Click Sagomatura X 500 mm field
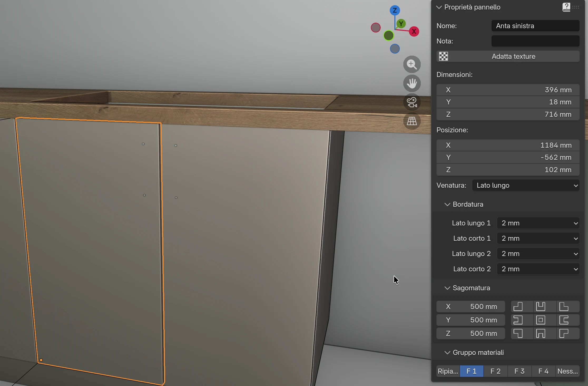 point(471,306)
